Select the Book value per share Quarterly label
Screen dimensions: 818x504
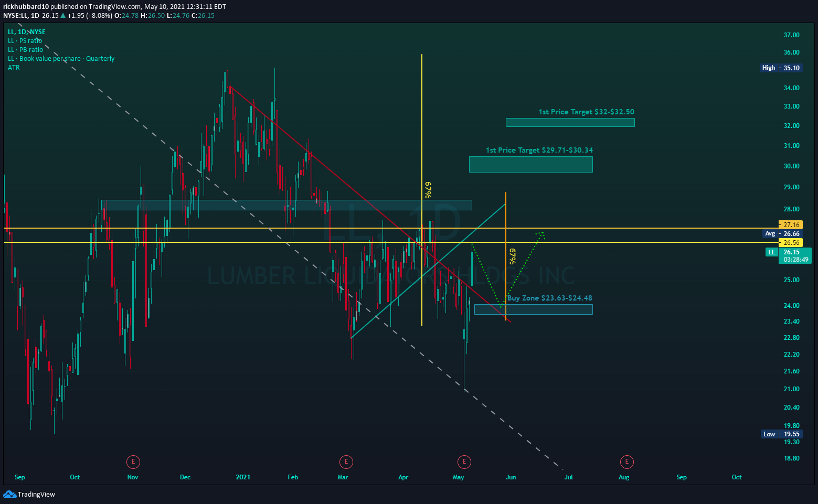(61, 59)
